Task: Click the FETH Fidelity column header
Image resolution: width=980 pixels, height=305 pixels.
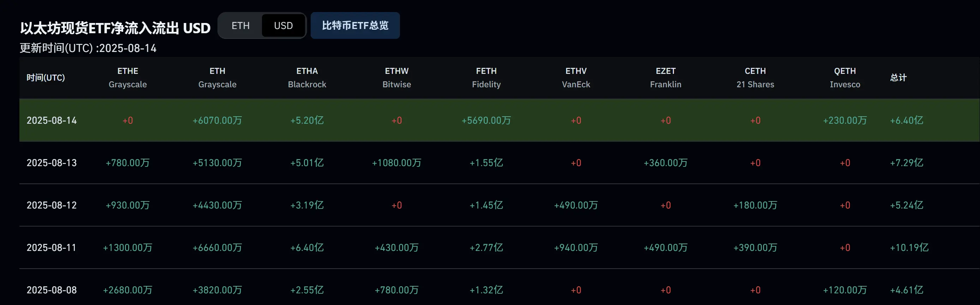Action: point(486,78)
